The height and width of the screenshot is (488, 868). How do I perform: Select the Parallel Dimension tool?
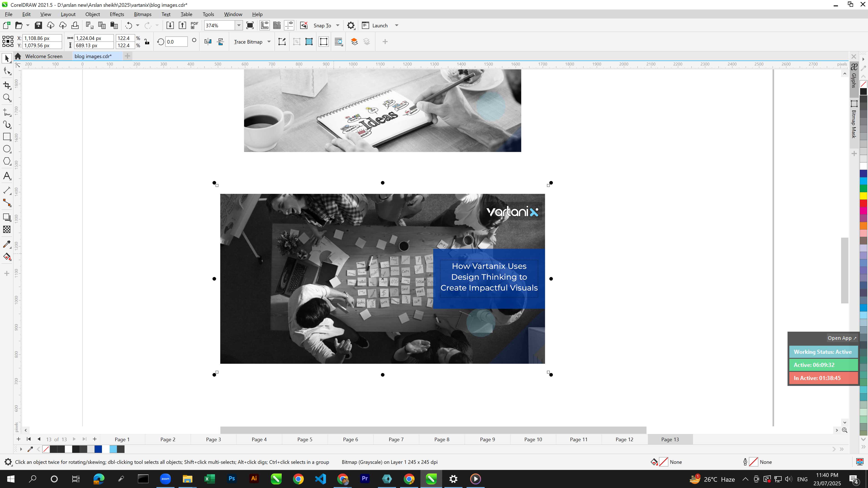[x=7, y=190]
